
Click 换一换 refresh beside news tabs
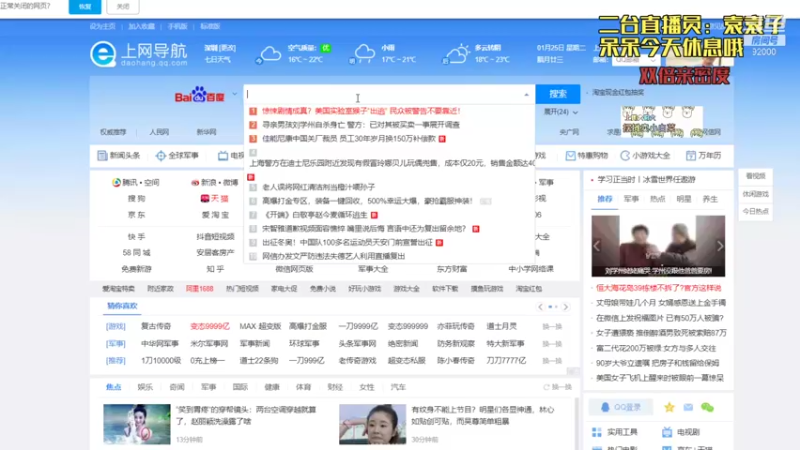click(x=558, y=387)
